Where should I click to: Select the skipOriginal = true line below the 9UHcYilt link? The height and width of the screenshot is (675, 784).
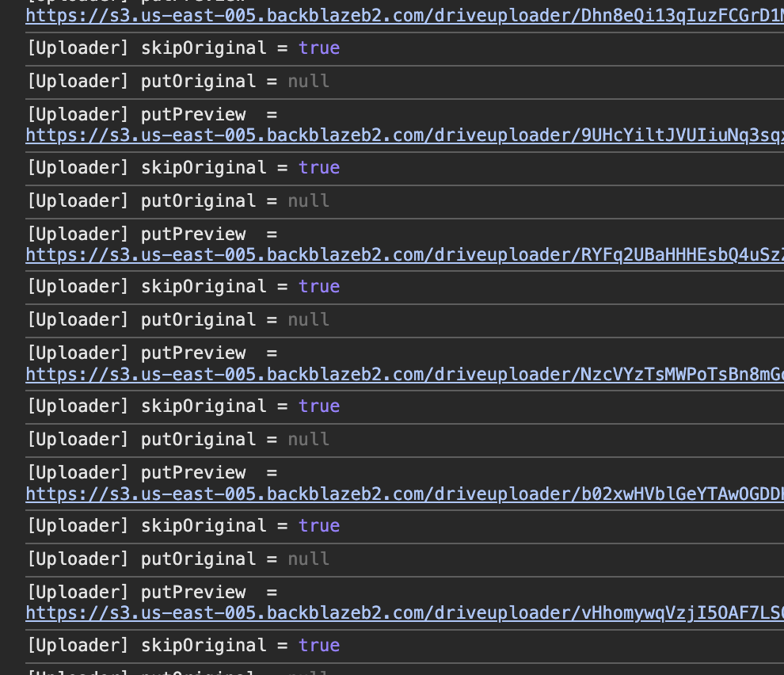[x=184, y=168]
